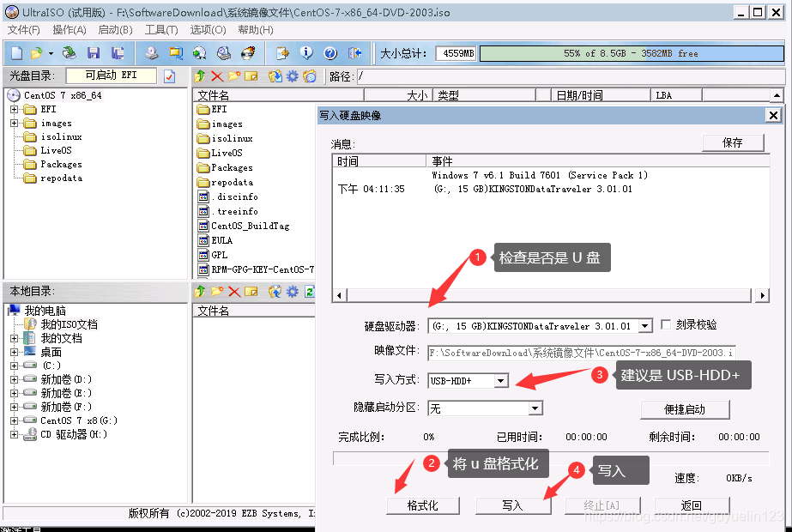Open the 硬盘驱动器 drive dropdown
The height and width of the screenshot is (532, 792).
click(645, 326)
